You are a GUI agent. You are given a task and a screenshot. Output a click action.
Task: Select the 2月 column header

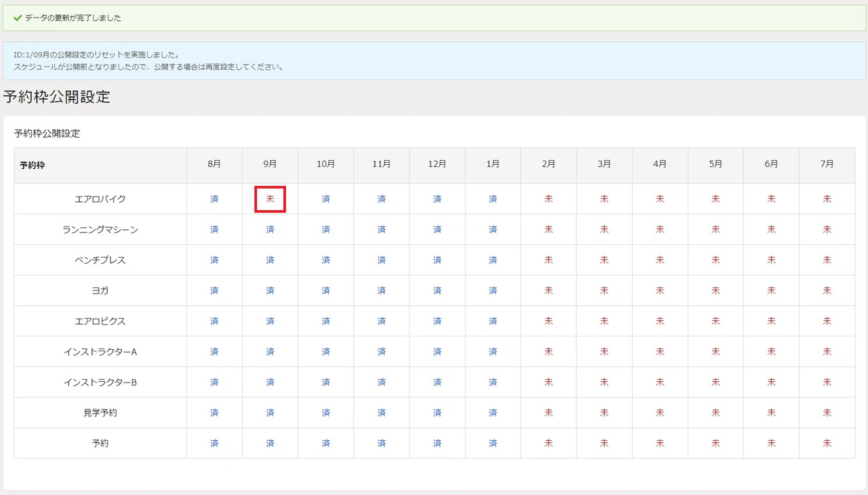tap(549, 164)
